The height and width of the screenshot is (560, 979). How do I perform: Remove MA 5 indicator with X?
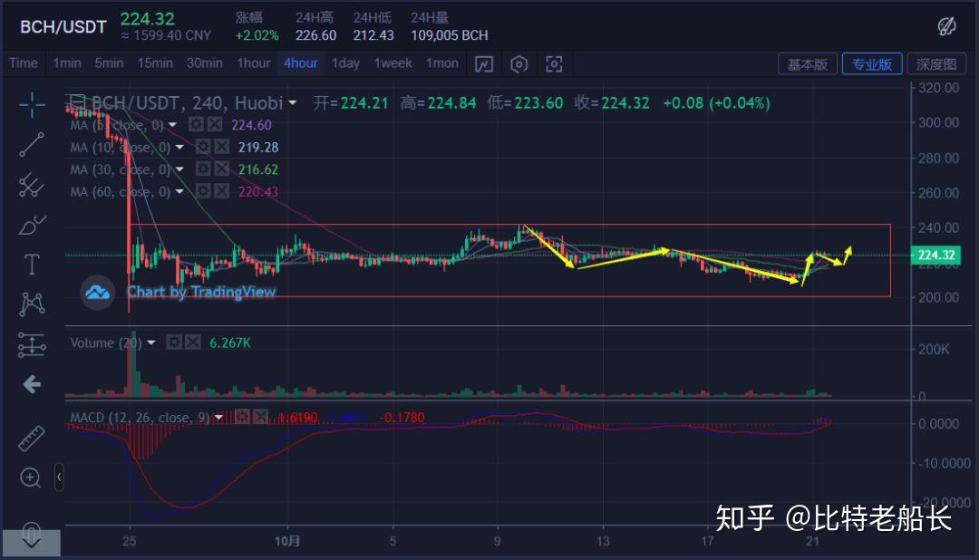[214, 124]
